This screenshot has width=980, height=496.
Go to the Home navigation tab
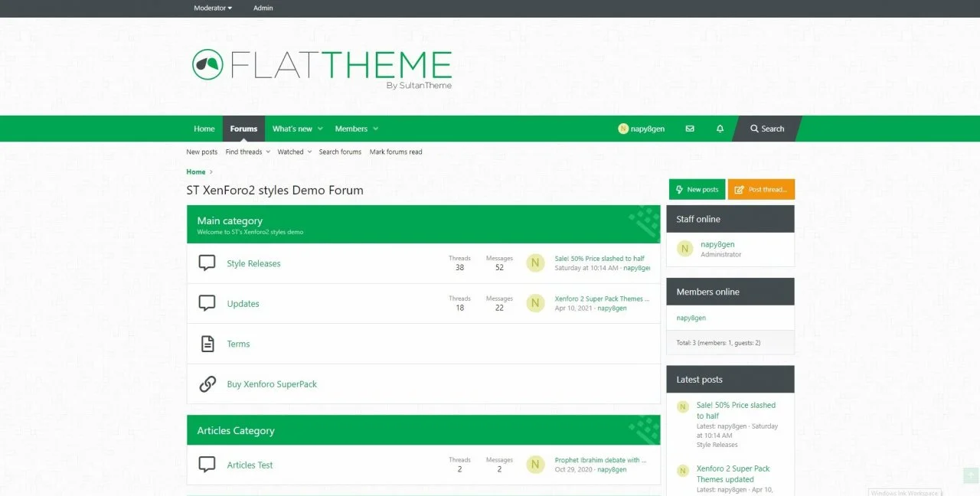tap(204, 129)
